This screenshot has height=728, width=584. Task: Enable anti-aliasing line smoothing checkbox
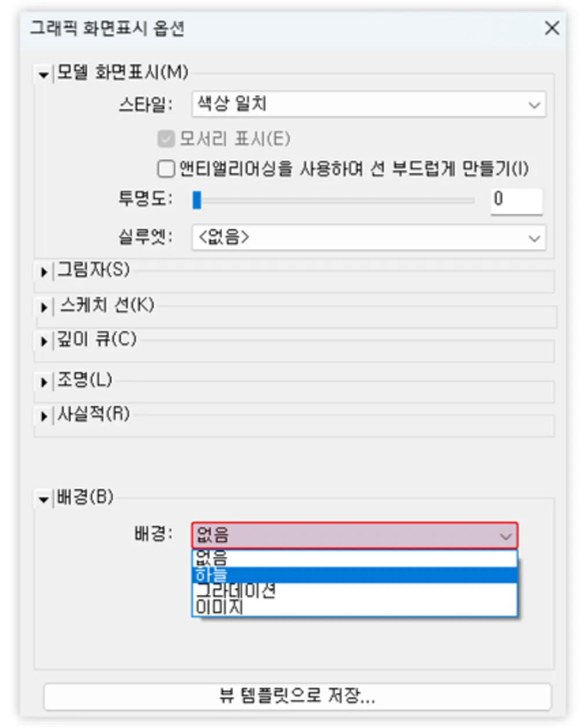[x=166, y=169]
